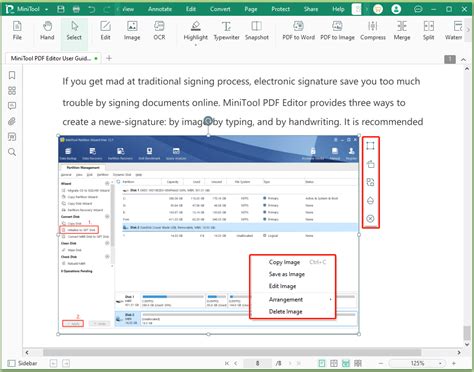Choose Delete Image from context menu
This screenshot has height=372, width=474.
pos(285,311)
